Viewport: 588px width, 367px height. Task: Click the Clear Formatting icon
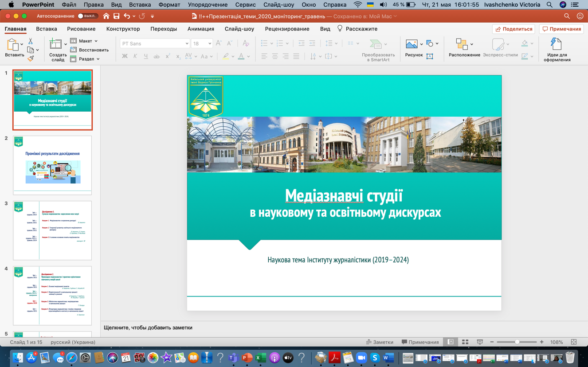coord(246,43)
